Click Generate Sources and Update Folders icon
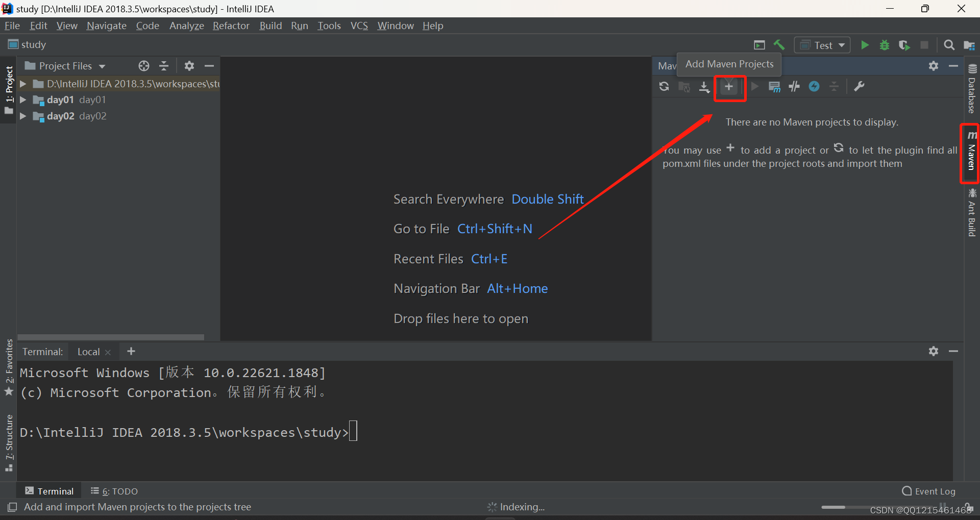The image size is (980, 520). [684, 87]
